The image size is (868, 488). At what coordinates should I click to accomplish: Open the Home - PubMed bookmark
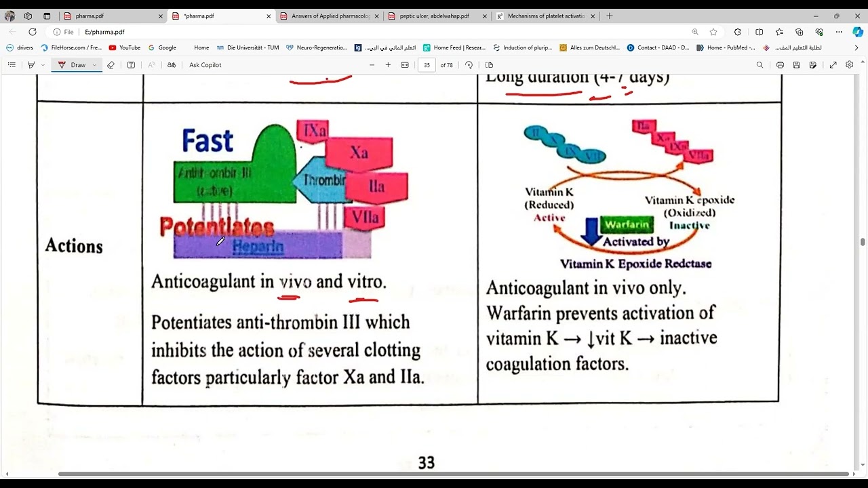click(726, 47)
